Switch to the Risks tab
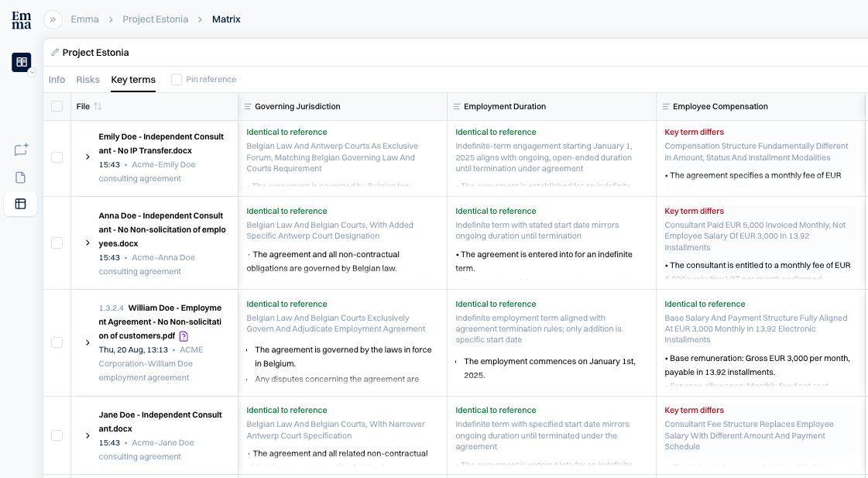Viewport: 868px width, 478px height. click(88, 80)
